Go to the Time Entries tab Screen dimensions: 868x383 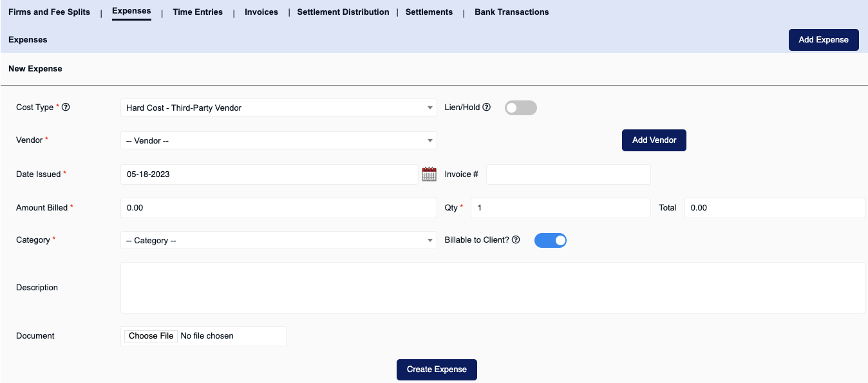198,12
